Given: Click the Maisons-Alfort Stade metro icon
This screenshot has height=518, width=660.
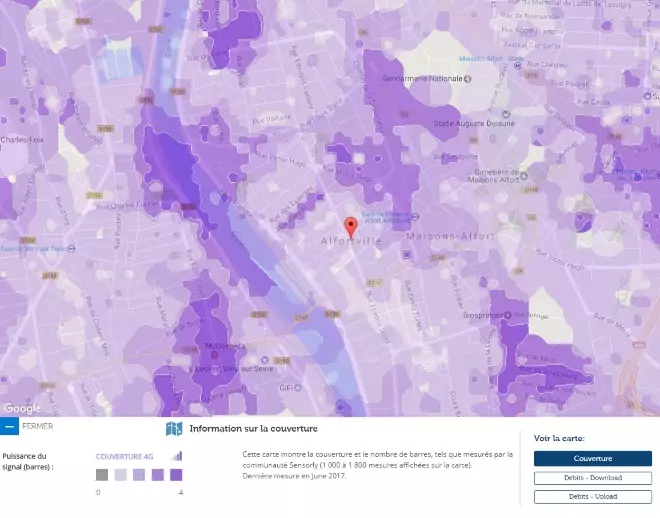Looking at the screenshot, I should [518, 65].
